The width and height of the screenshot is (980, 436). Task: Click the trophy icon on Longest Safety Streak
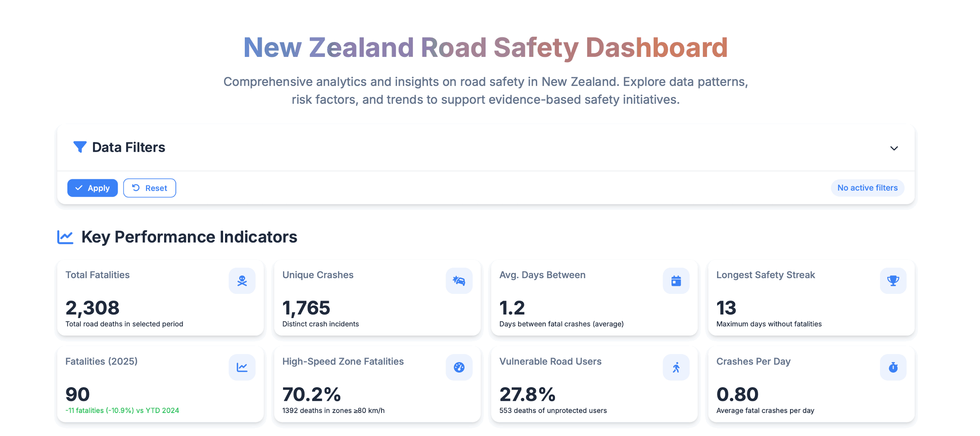pos(893,281)
